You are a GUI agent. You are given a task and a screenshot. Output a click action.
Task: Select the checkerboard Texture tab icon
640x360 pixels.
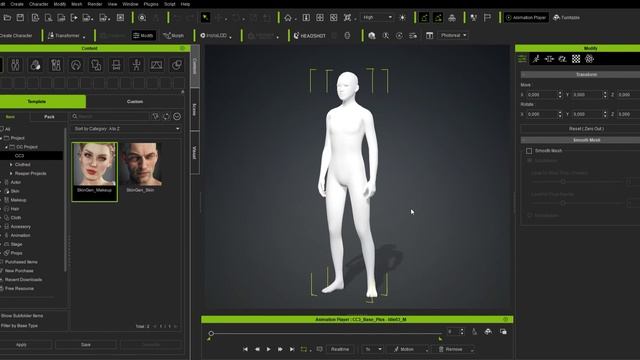(576, 59)
